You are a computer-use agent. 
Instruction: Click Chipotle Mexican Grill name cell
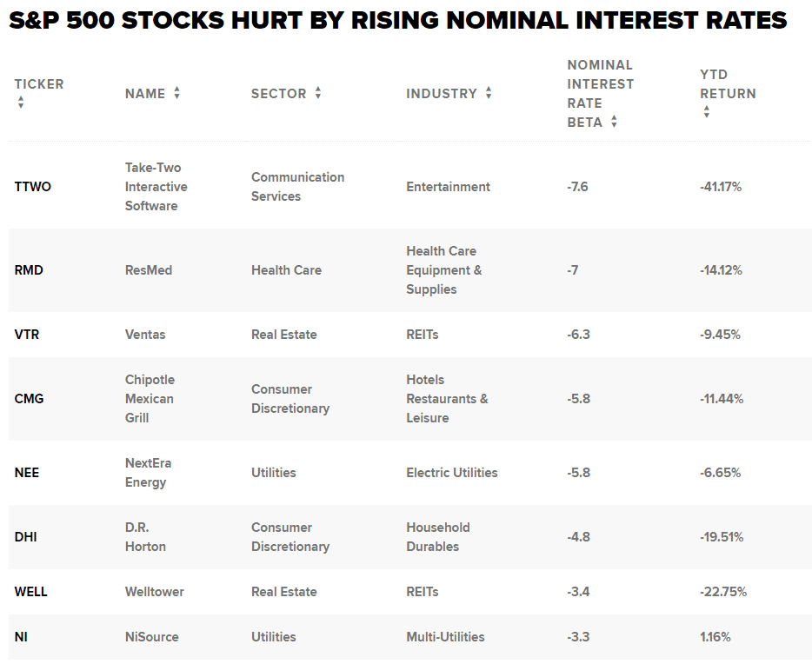click(x=150, y=399)
